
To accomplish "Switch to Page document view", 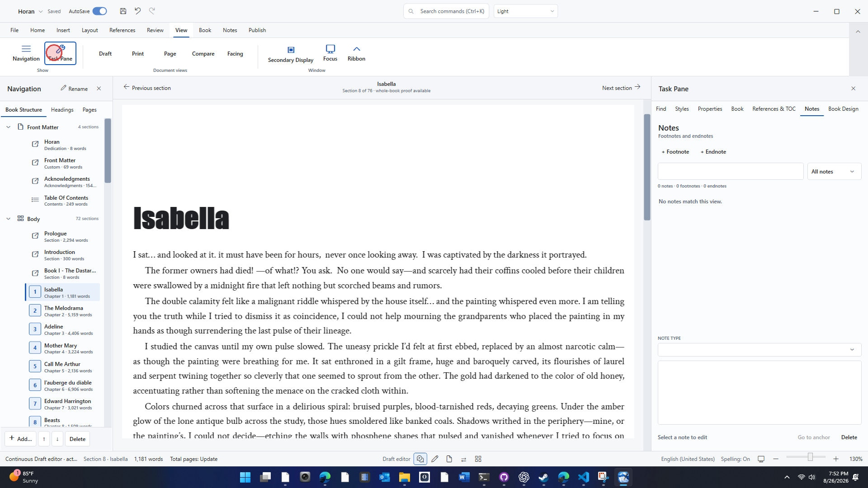I will coord(170,54).
